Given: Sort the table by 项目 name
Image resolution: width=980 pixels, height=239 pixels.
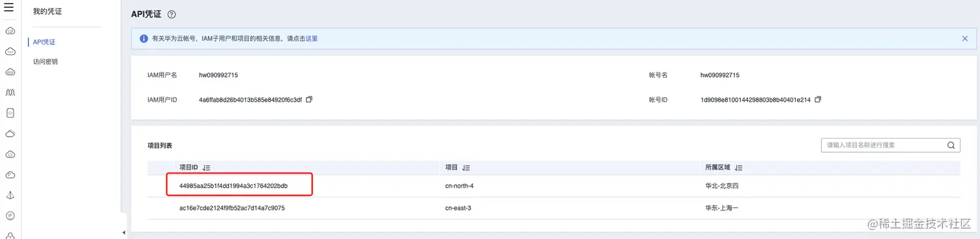Looking at the screenshot, I should (466, 167).
